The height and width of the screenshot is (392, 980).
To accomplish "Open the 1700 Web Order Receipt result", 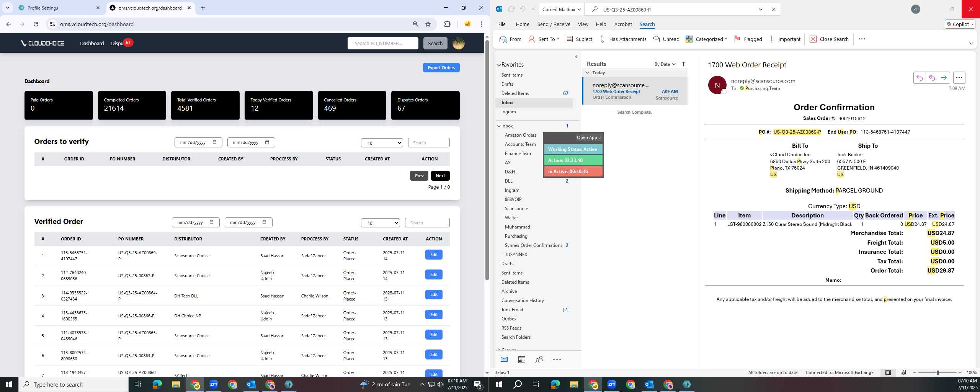I will pos(635,91).
